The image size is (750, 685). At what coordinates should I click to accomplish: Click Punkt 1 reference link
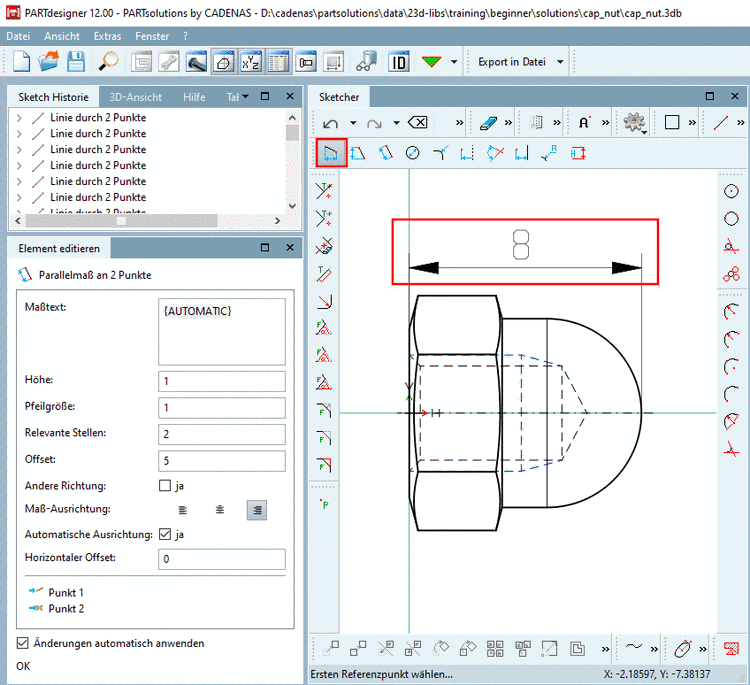[x=66, y=592]
